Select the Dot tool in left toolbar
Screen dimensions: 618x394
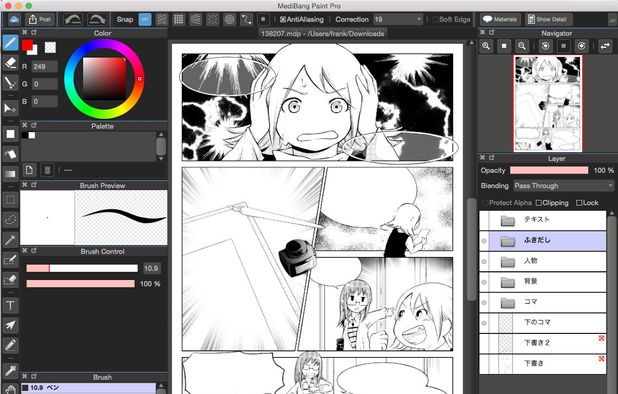coord(10,83)
